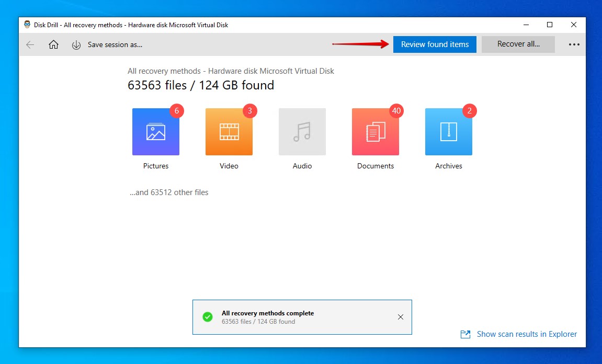Viewport: 602px width, 364px height.
Task: Click the Video label text
Action: (229, 166)
